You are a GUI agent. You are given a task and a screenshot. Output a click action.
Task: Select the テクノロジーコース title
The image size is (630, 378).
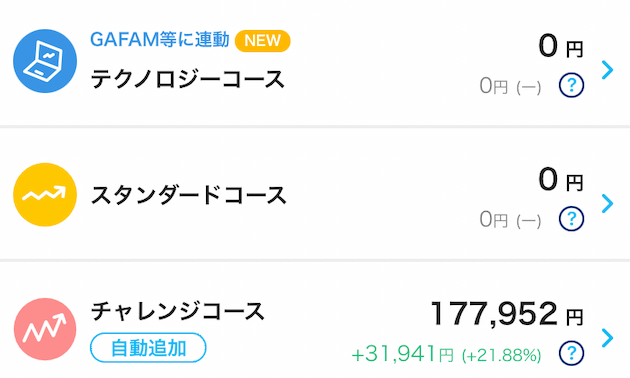188,79
